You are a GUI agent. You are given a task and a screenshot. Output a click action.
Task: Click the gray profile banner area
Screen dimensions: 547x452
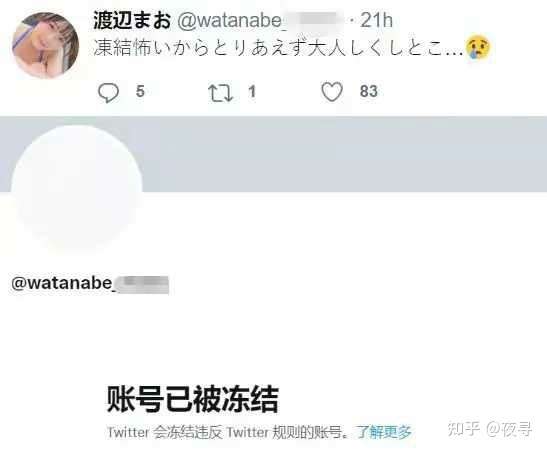click(342, 153)
